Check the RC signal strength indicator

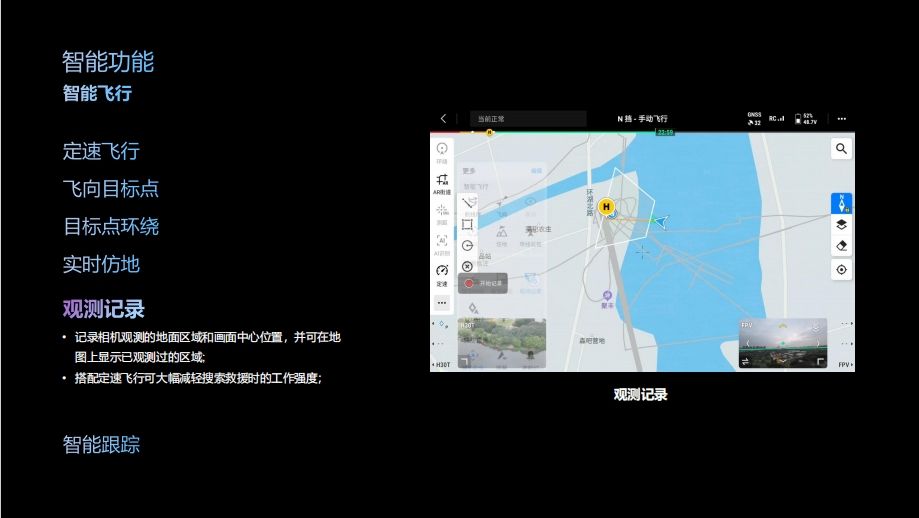(x=777, y=119)
